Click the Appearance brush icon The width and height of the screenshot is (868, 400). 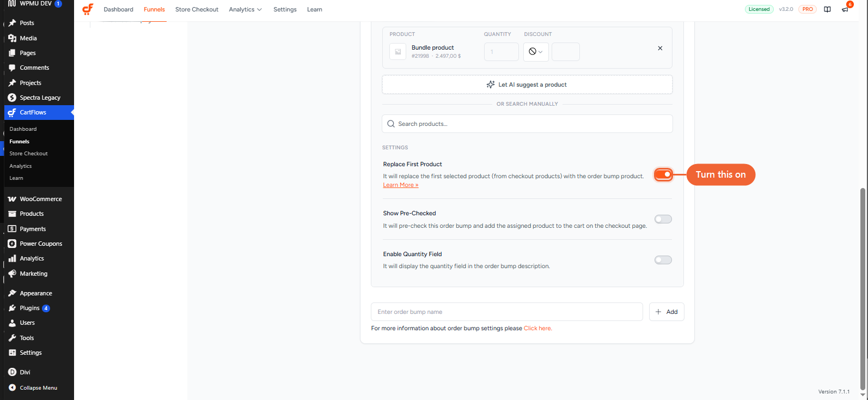12,293
